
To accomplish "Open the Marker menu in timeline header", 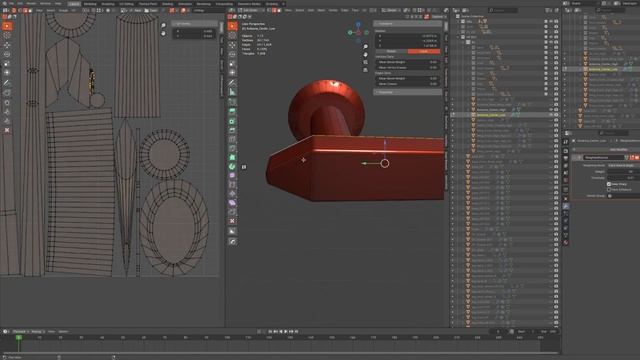I will [x=63, y=332].
